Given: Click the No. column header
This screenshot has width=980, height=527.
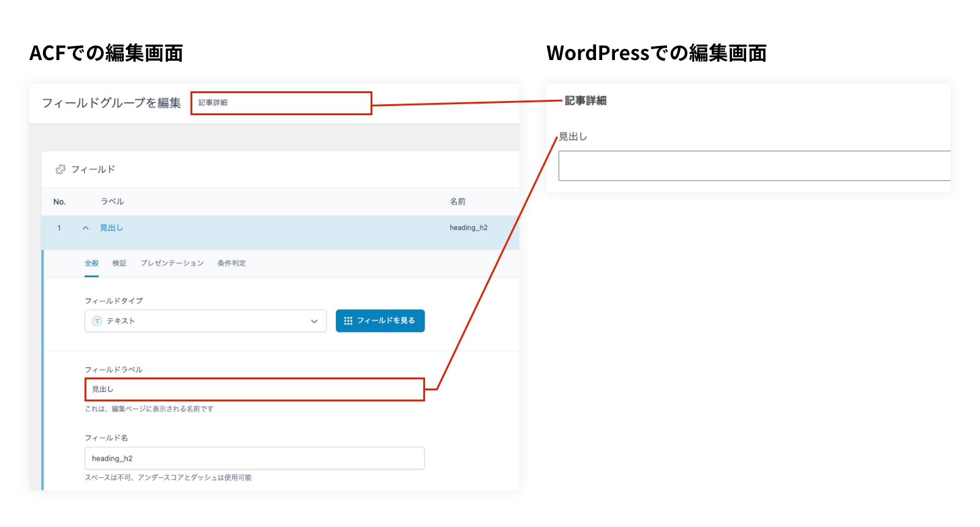Looking at the screenshot, I should 59,202.
